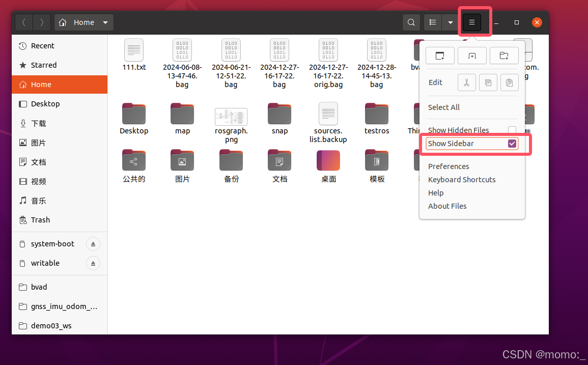Enable Show Hidden Files
Viewport: 588px width, 365px height.
(x=512, y=130)
